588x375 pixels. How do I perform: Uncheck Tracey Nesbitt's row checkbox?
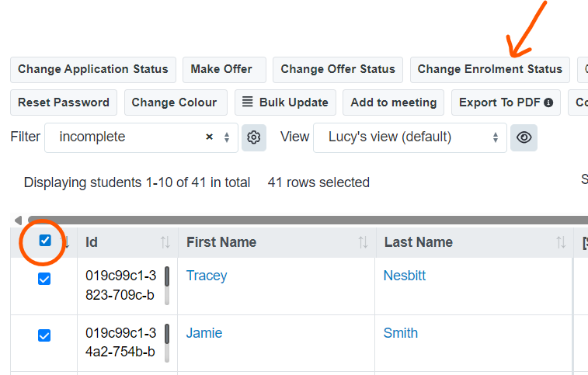click(44, 279)
